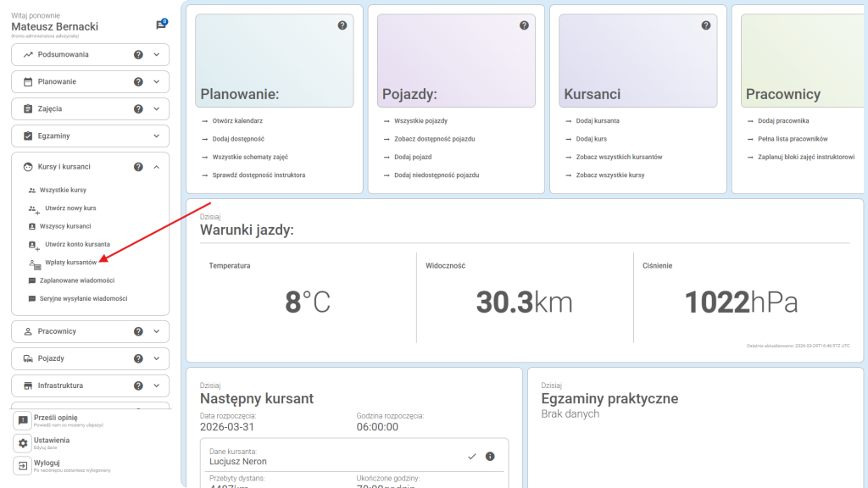Expand the Pracownicy section chevron

(x=156, y=331)
